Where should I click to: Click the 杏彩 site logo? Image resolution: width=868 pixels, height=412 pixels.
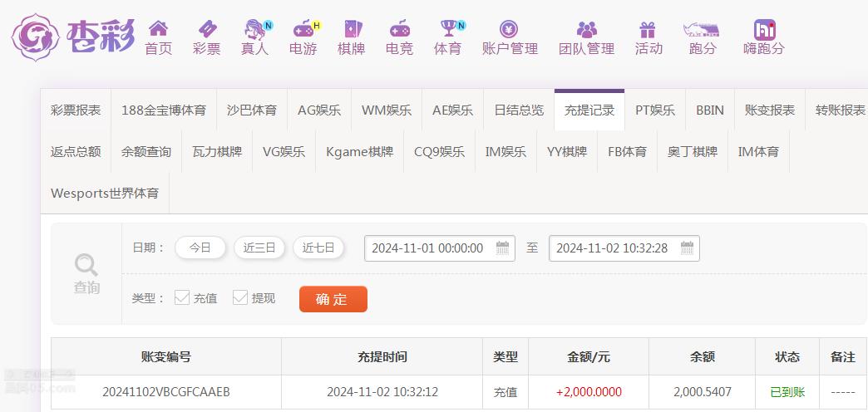(x=73, y=37)
